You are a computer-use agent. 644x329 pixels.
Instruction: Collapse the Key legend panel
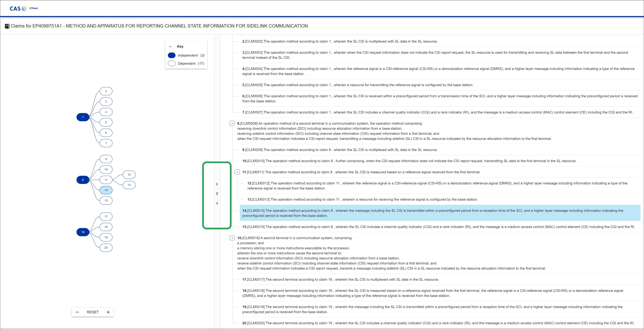[x=170, y=46]
